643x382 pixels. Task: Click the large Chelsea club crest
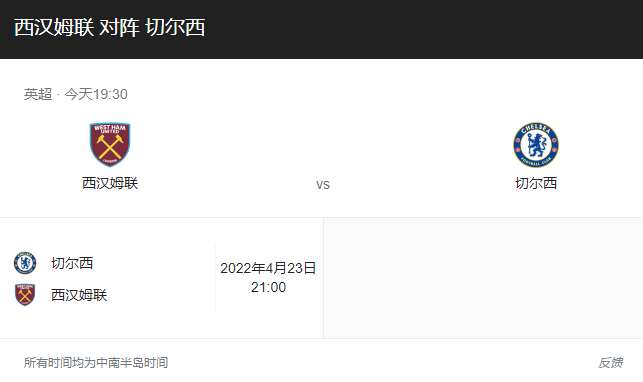pos(536,145)
